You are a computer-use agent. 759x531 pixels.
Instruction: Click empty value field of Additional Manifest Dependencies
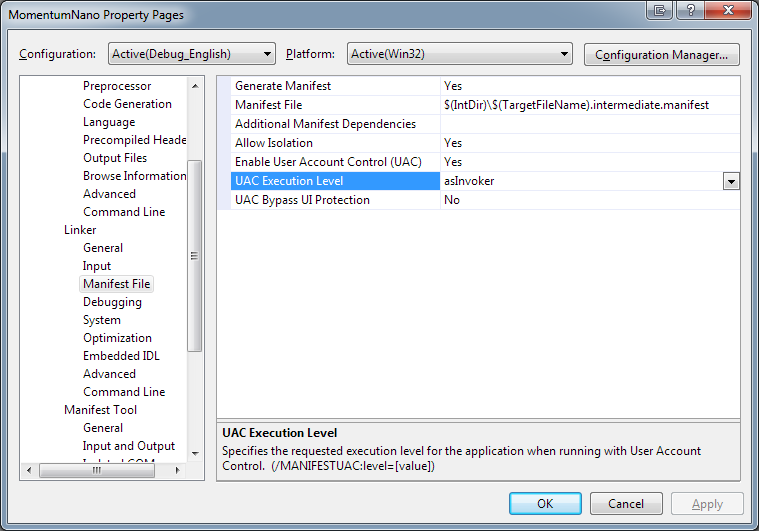590,124
